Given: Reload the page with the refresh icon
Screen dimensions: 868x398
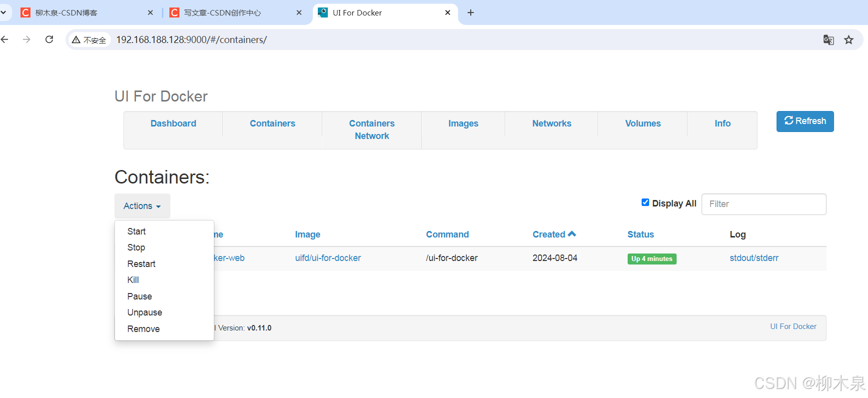Looking at the screenshot, I should 49,39.
